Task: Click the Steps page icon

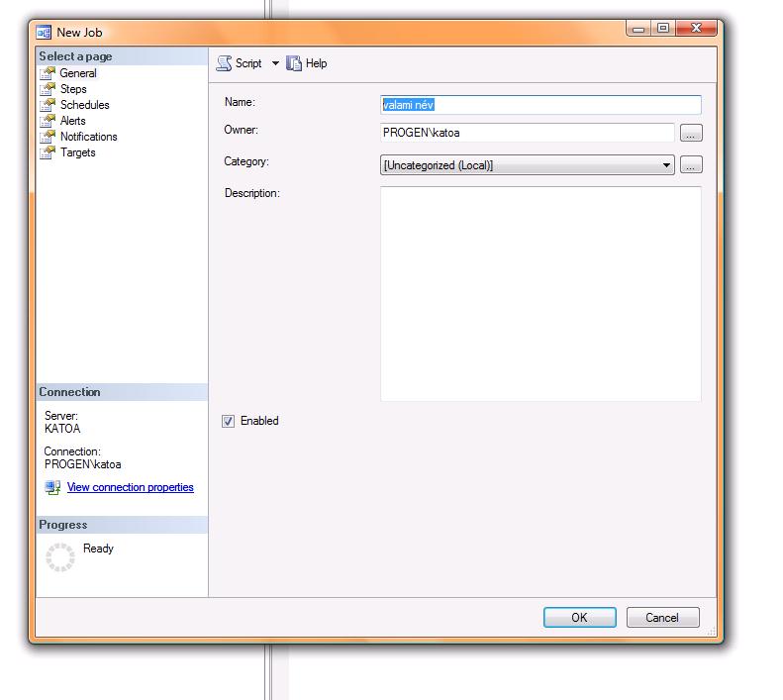Action: click(x=48, y=89)
